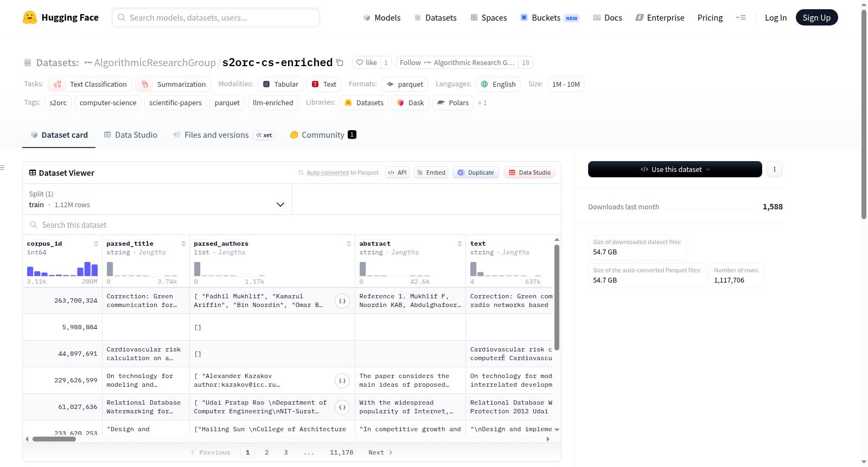Open more navigation items menu icon

tap(741, 17)
